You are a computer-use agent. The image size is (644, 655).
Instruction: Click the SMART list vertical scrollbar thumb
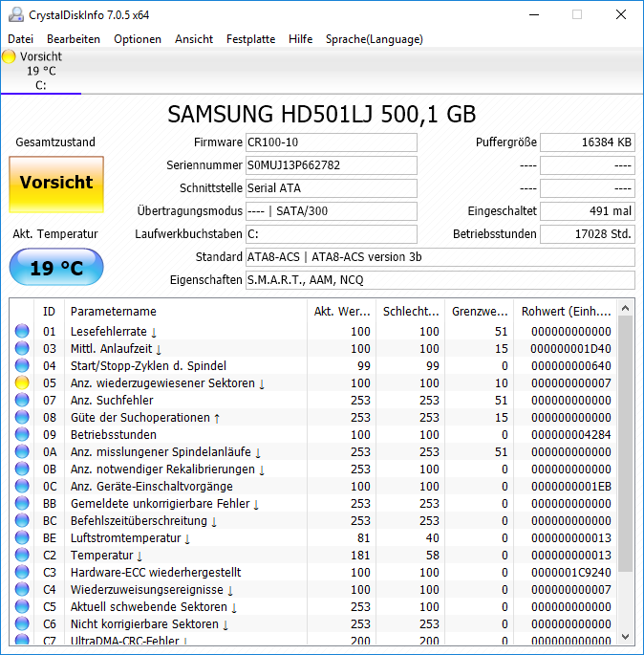625,444
